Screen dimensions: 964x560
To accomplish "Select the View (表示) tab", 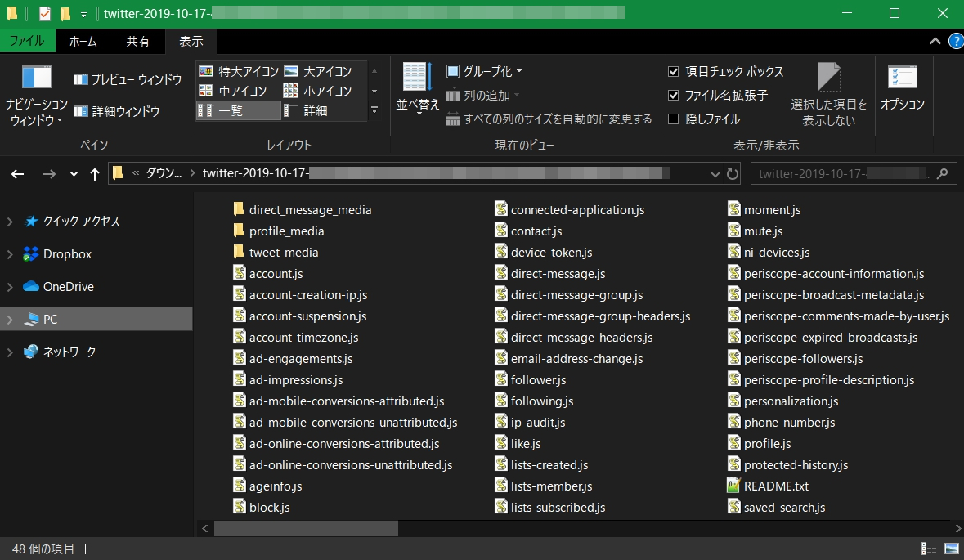I will click(191, 41).
